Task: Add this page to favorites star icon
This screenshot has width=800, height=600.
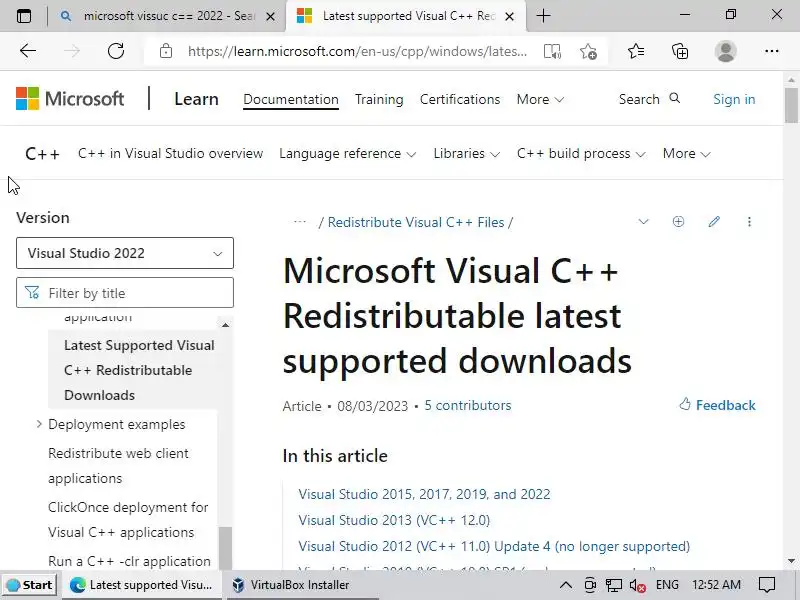Action: [x=588, y=51]
